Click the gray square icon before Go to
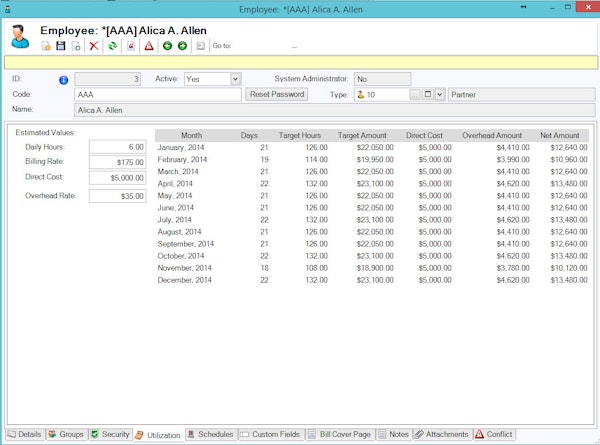The height and width of the screenshot is (445, 600). [201, 46]
